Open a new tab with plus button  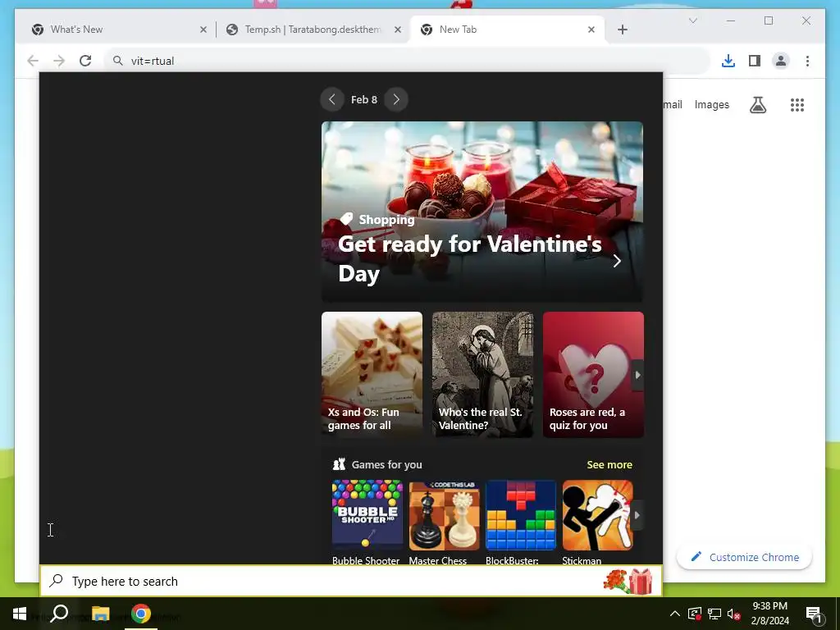pyautogui.click(x=623, y=30)
